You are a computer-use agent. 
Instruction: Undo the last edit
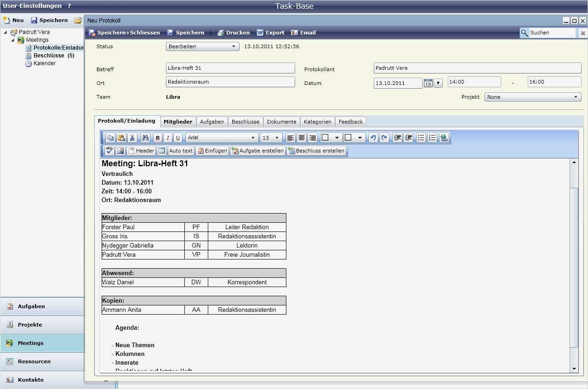coord(373,138)
